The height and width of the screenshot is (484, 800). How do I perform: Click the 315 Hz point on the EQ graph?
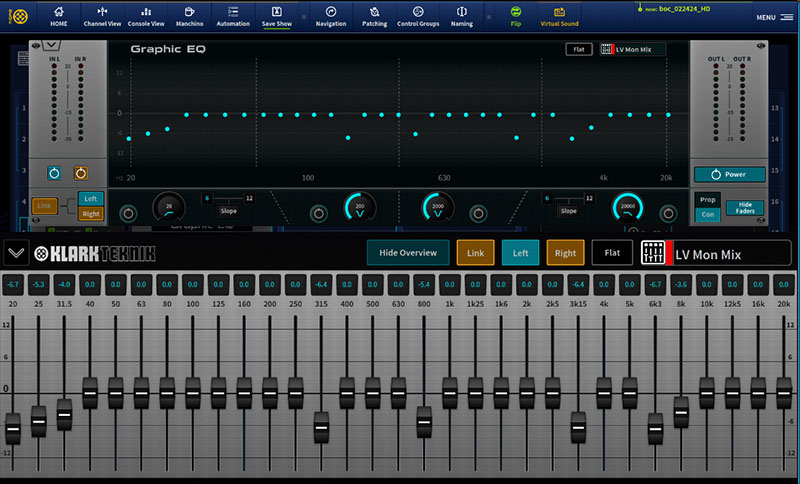coord(348,138)
